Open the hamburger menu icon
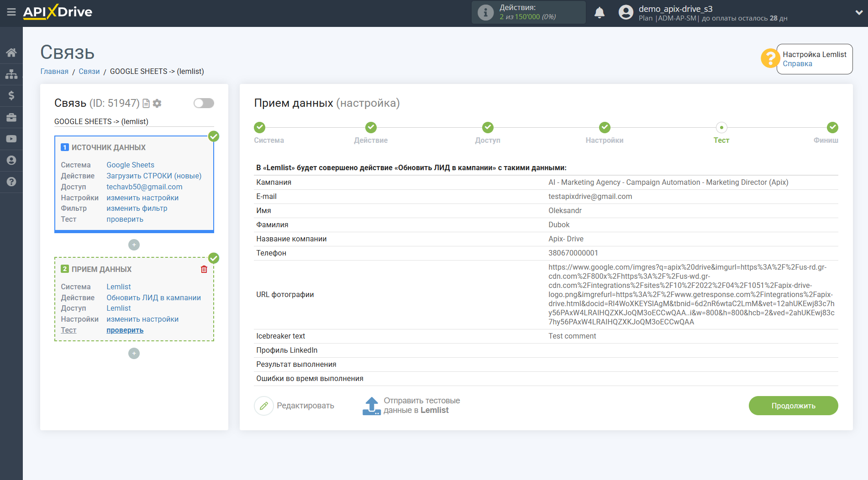Screen dimensions: 868x480 [11, 12]
